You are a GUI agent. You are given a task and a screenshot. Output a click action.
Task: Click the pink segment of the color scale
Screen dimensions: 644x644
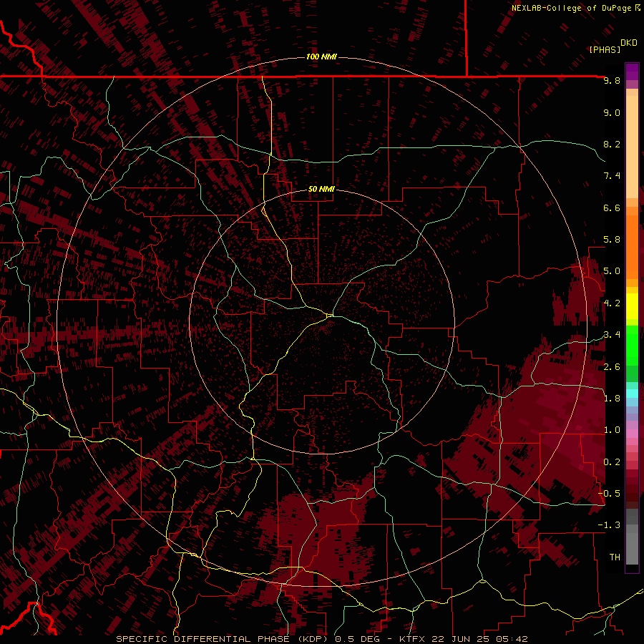click(x=632, y=434)
